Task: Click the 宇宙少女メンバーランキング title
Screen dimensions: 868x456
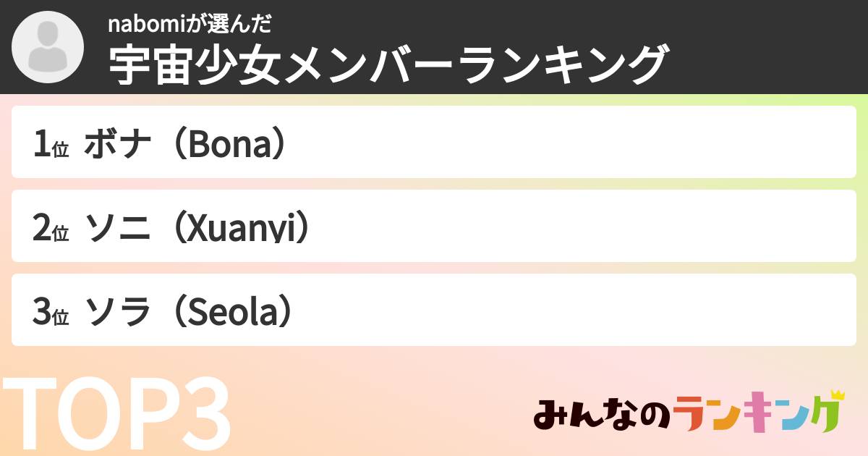Action: tap(386, 64)
